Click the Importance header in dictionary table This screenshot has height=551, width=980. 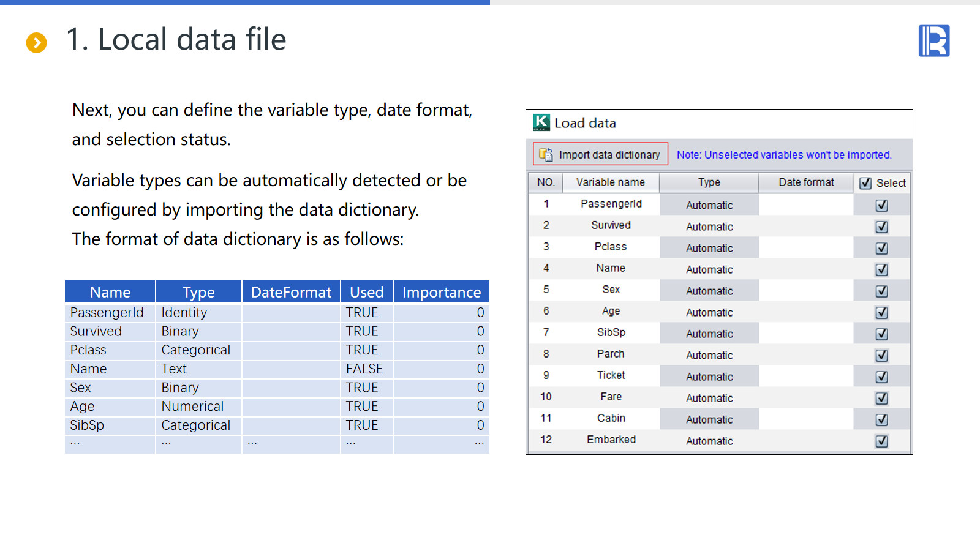(441, 292)
